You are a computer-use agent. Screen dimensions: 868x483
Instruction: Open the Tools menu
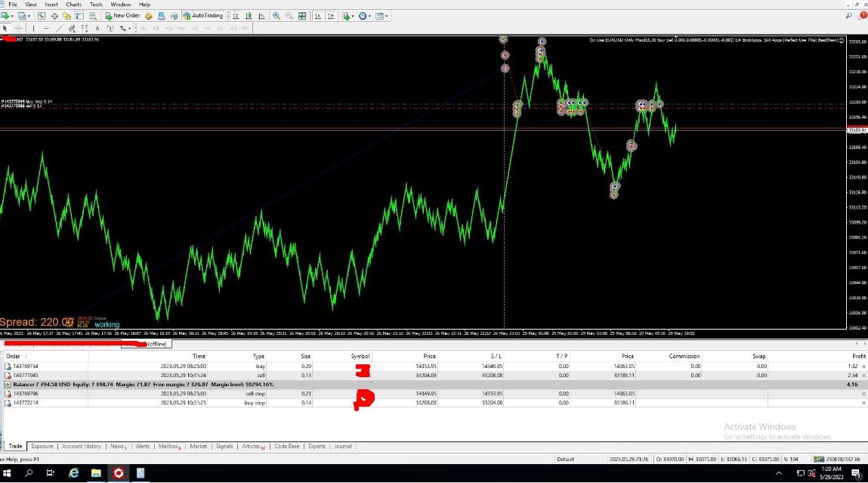97,5
